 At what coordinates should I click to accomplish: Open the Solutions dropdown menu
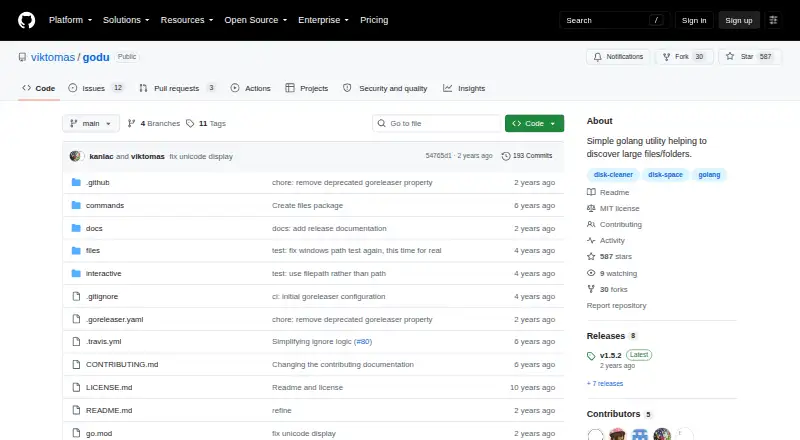[126, 20]
